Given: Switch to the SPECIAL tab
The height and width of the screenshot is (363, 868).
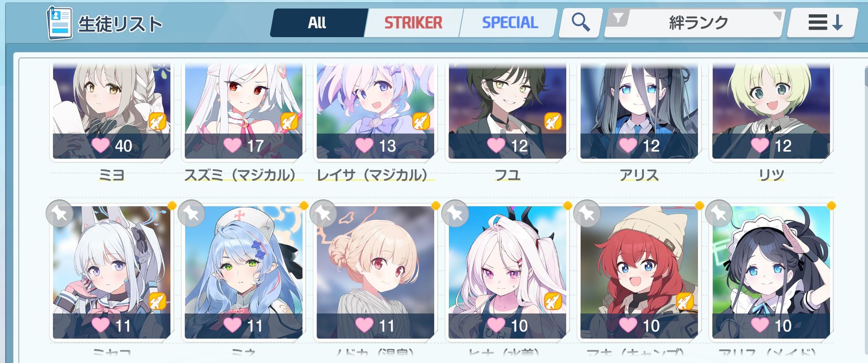Looking at the screenshot, I should (510, 23).
